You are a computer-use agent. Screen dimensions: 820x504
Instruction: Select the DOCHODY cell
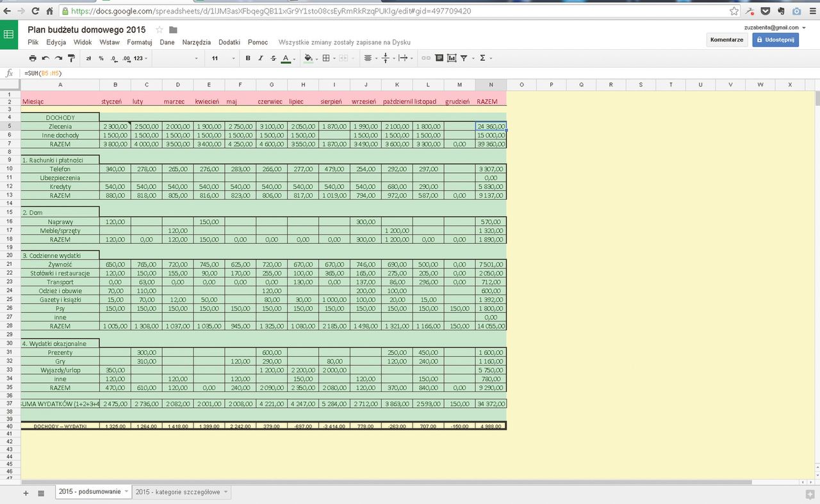[60, 117]
